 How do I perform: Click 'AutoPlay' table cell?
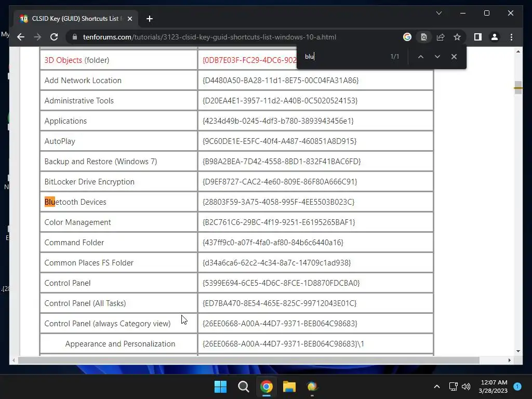[x=118, y=141]
